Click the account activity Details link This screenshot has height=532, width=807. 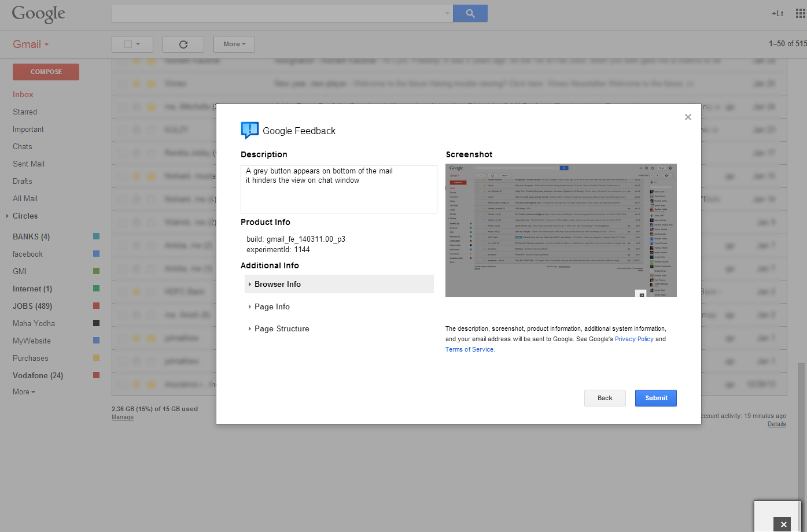point(777,424)
